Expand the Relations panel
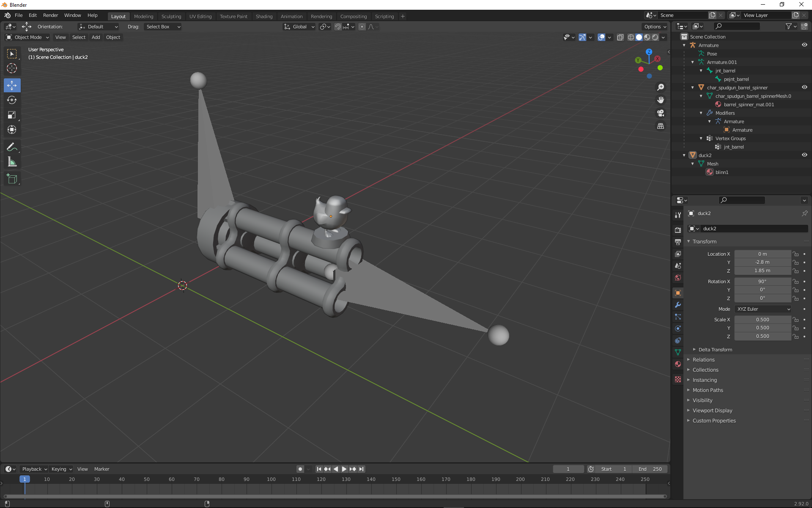This screenshot has height=508, width=812. click(703, 360)
